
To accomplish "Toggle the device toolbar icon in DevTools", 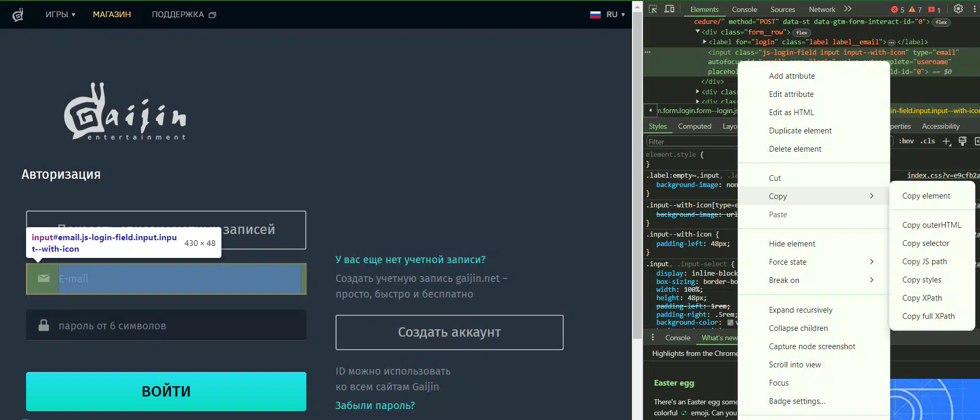I will click(x=669, y=9).
